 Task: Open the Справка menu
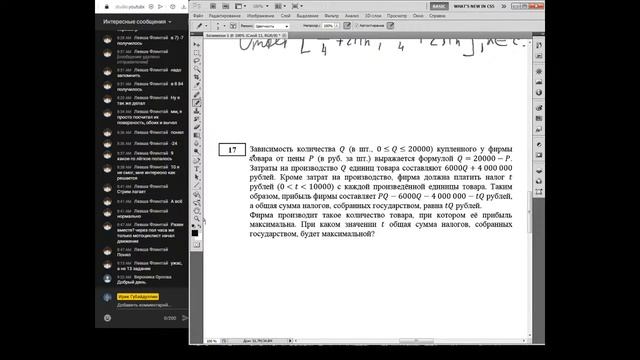[437, 16]
